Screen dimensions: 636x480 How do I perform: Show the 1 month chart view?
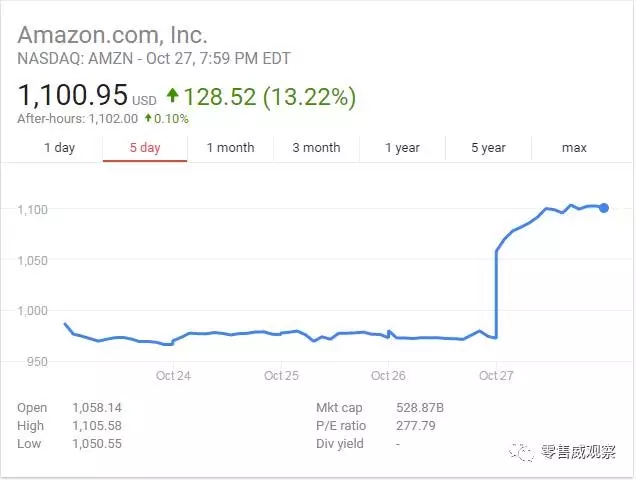230,148
